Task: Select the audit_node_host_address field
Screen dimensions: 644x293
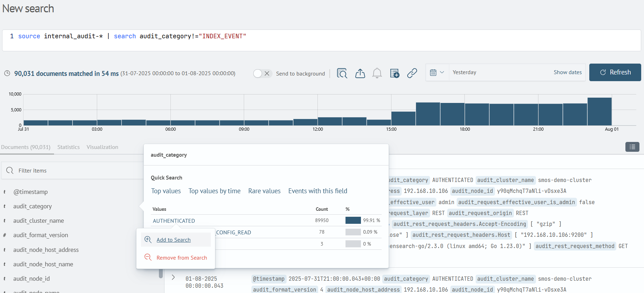Action: (x=46, y=250)
